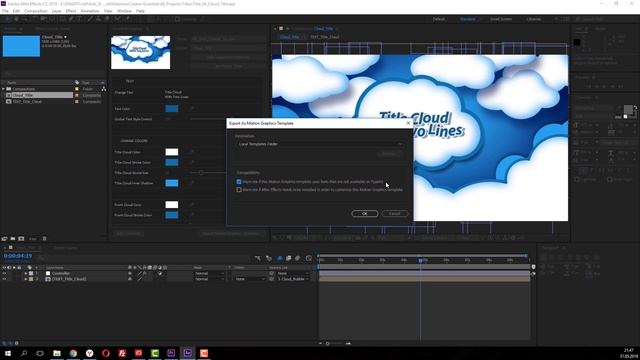This screenshot has width=640, height=360.
Task: Open Chrome from the taskbar
Action: coord(73,353)
